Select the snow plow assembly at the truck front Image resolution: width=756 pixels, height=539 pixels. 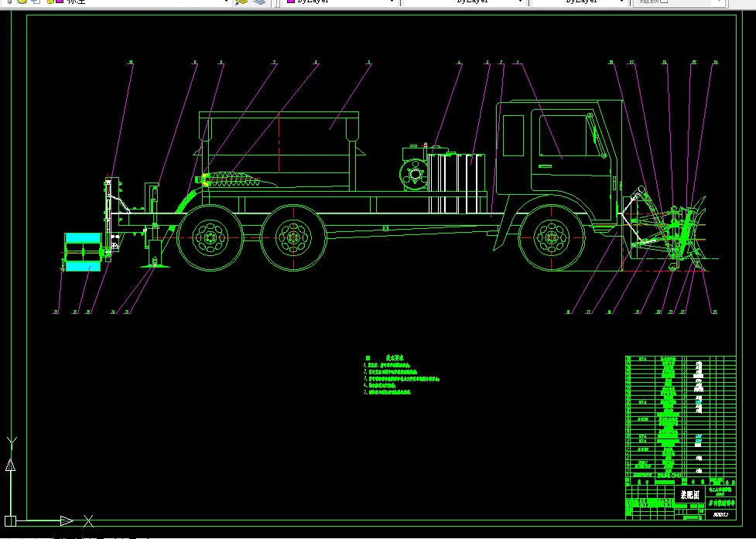point(668,229)
